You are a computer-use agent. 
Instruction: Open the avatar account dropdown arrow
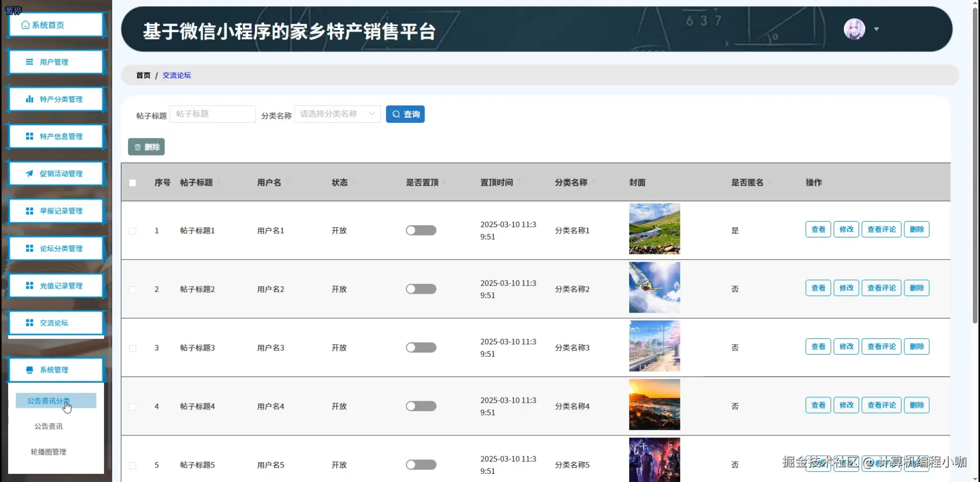[877, 29]
